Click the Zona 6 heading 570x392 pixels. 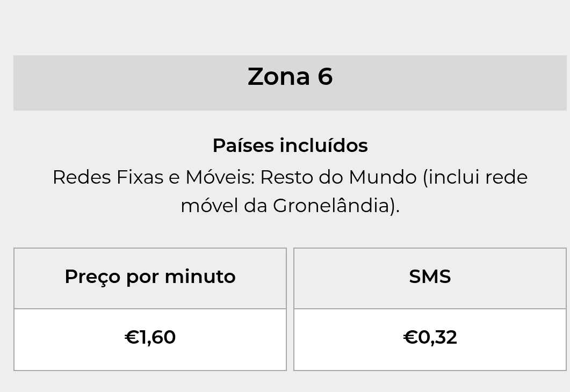pos(290,77)
